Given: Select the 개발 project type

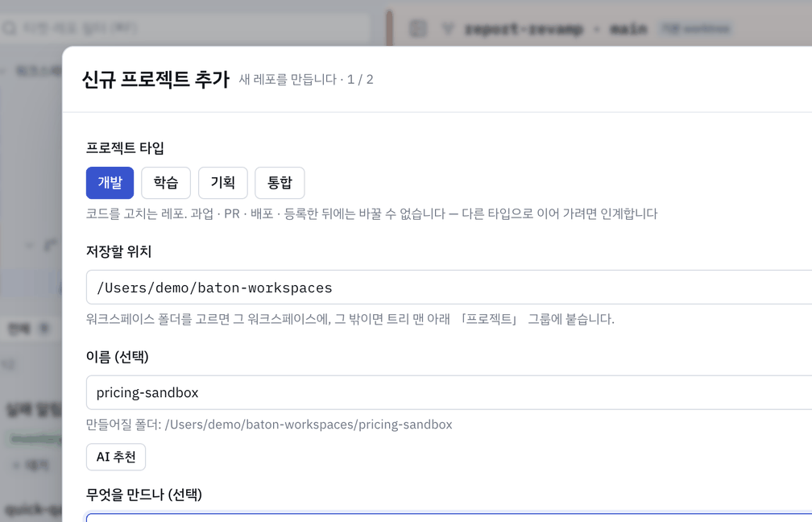Looking at the screenshot, I should pos(110,183).
